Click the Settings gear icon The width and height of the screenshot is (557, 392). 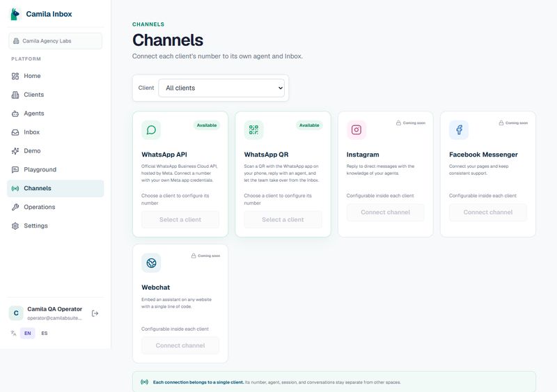(x=15, y=226)
